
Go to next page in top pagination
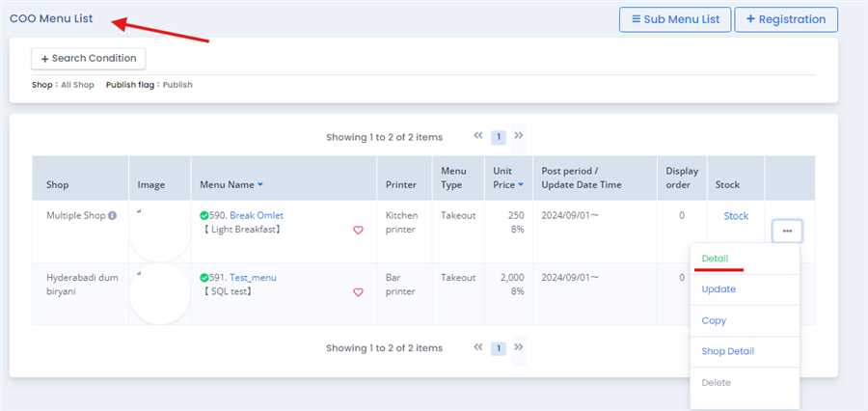pos(519,136)
